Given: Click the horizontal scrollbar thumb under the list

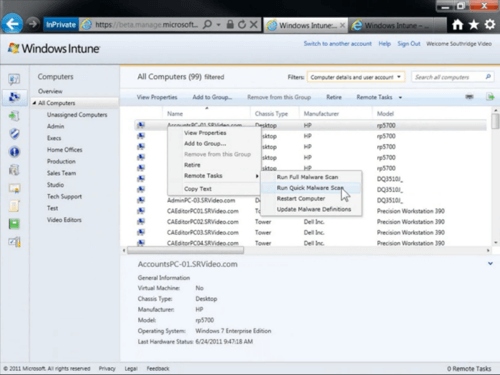Looking at the screenshot, I should click(x=185, y=250).
